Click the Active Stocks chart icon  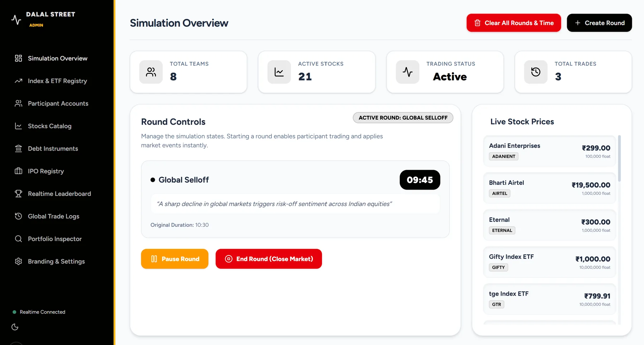(x=279, y=72)
